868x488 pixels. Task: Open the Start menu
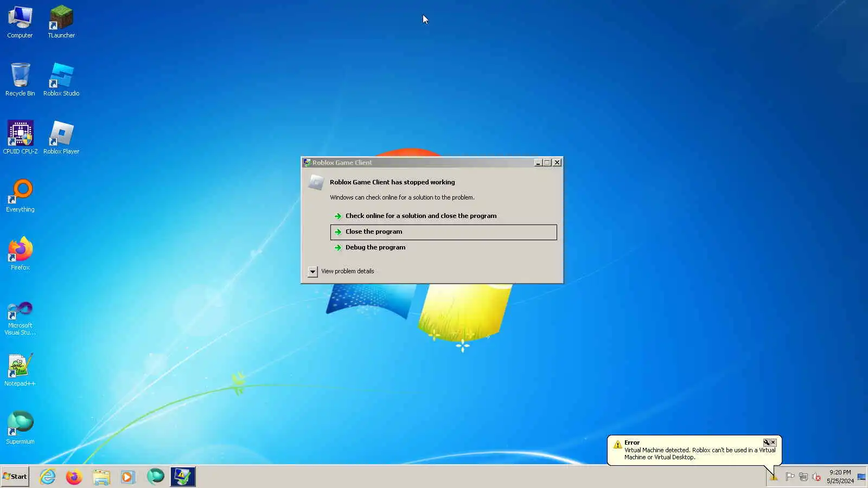tap(15, 477)
